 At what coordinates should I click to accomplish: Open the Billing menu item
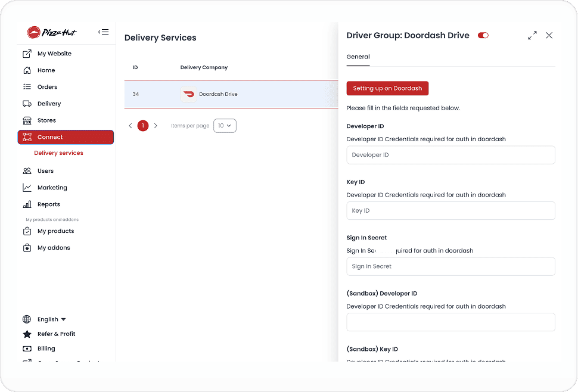[46, 349]
